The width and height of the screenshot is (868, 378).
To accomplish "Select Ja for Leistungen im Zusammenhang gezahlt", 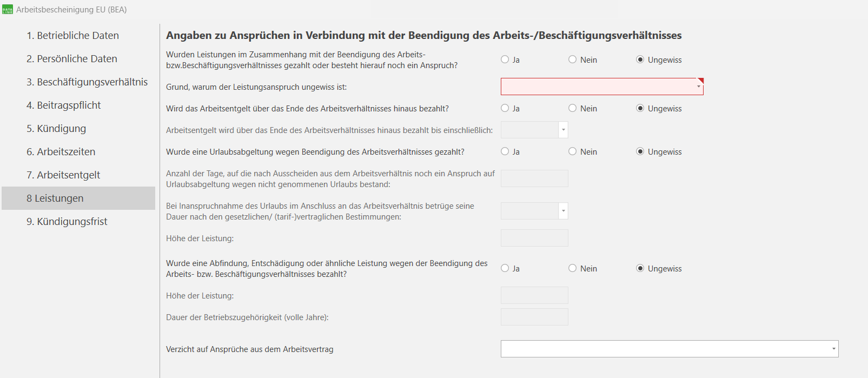I will [505, 59].
